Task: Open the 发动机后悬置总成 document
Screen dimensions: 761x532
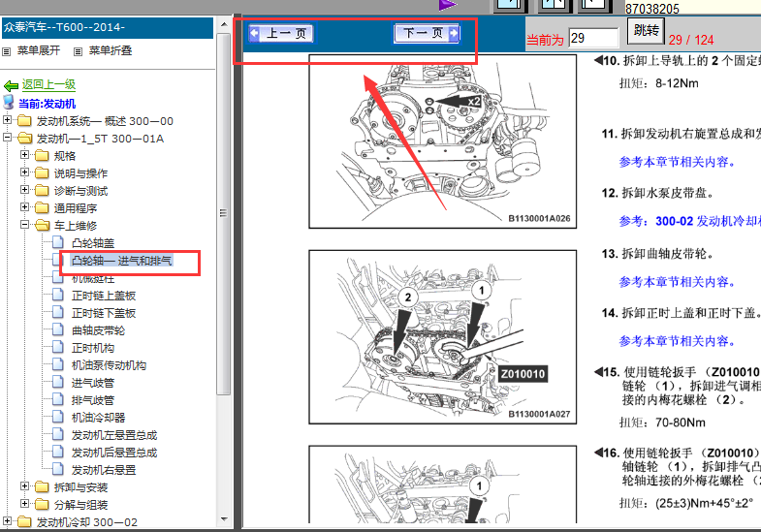Action: pos(114,453)
